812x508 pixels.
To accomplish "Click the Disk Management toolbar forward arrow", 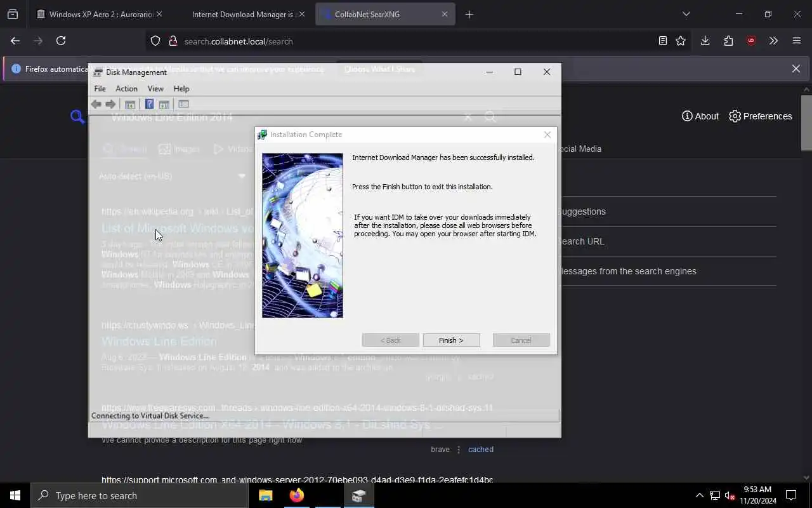I will point(110,104).
